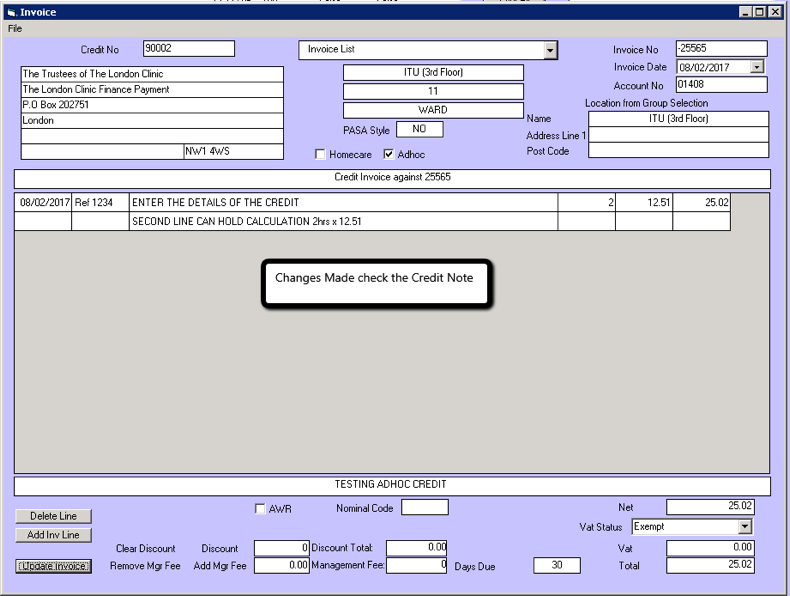
Task: Click the ENTER THE DETAILS OF THE CREDIT cell
Action: (x=342, y=203)
